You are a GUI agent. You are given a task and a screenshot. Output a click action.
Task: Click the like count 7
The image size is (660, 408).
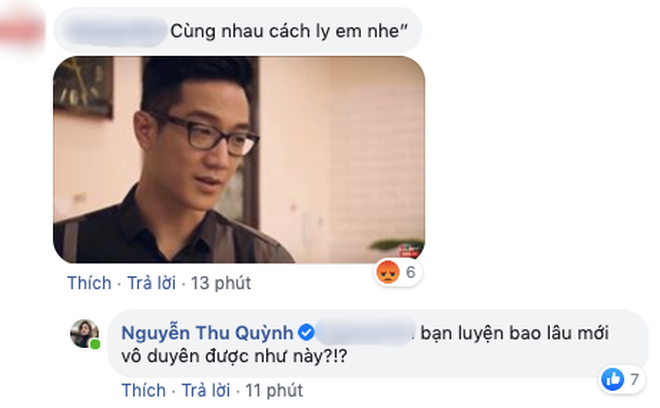click(634, 379)
